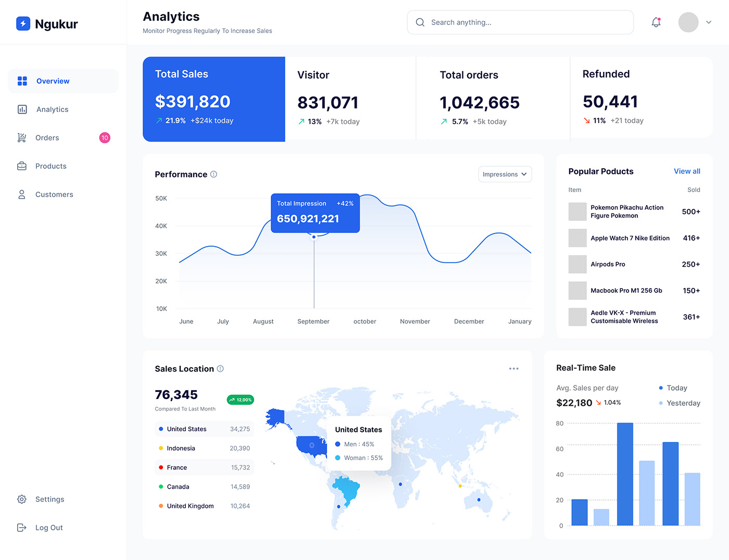Click the Customers person icon
Screen dimensions: 729x560
coord(22,194)
